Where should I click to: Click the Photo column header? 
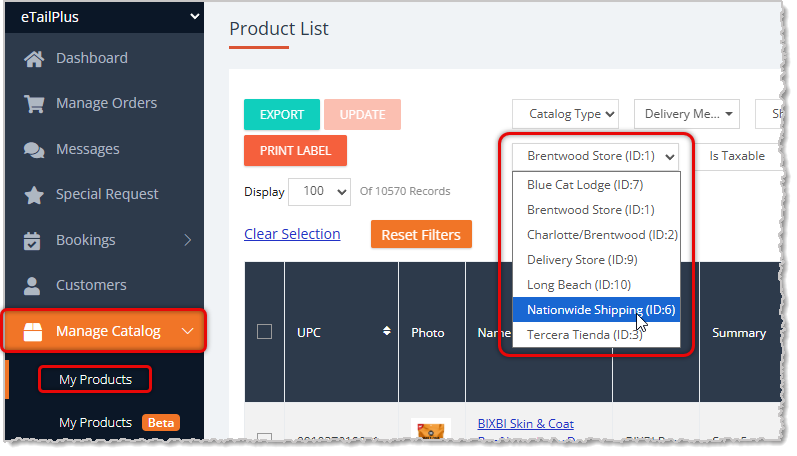point(427,332)
